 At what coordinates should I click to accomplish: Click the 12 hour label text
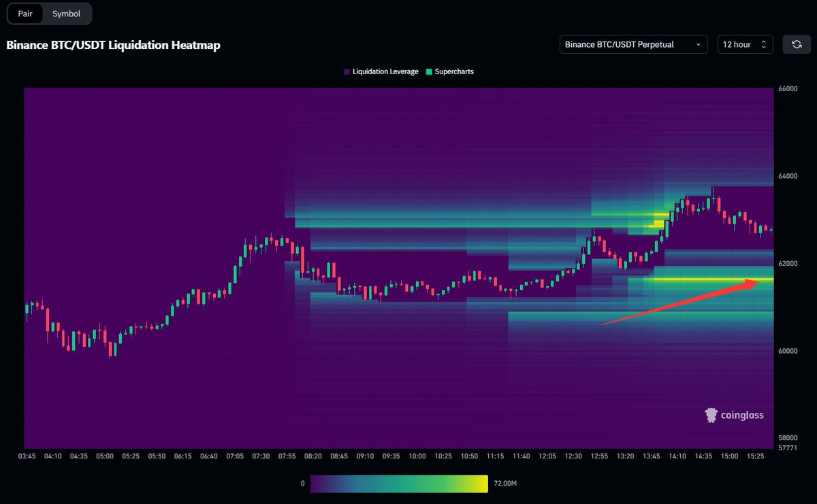coord(737,44)
